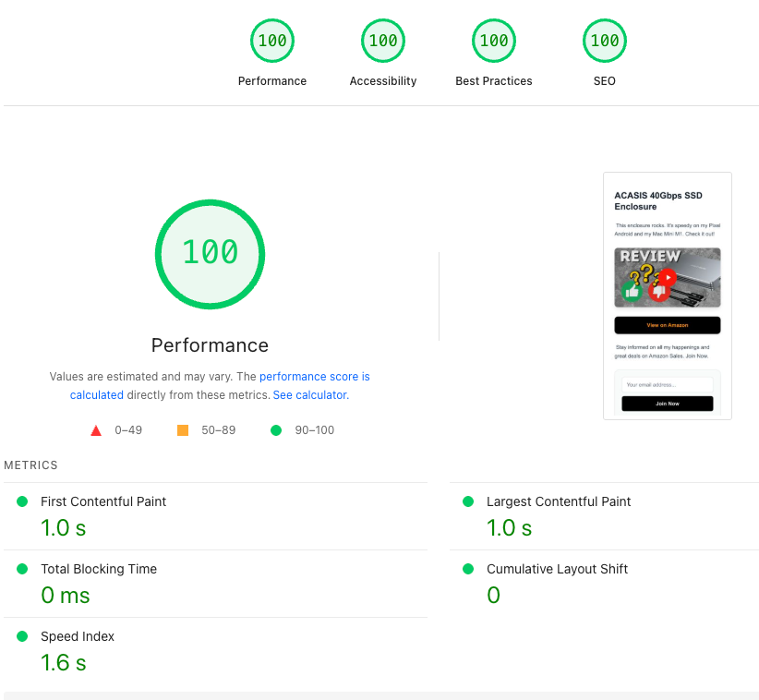
Task: Click the green dot beside First Contentful Paint
Action: coord(23,501)
